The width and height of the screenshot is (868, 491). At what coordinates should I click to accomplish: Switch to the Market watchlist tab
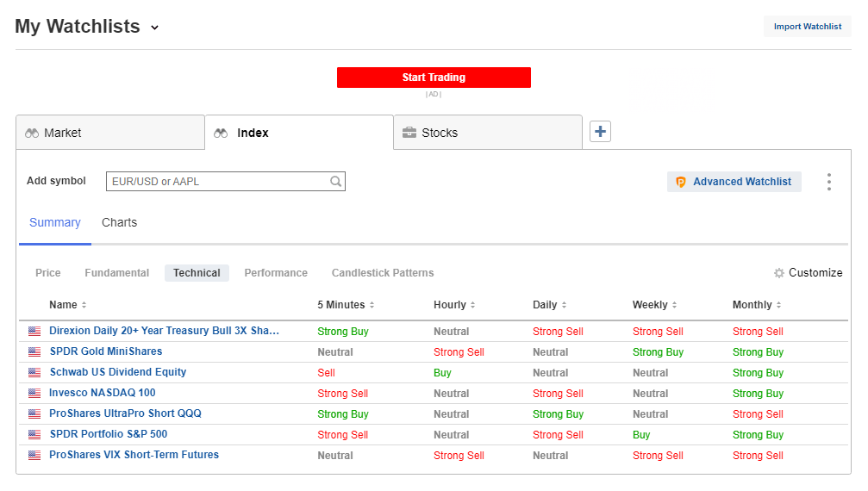pyautogui.click(x=110, y=133)
